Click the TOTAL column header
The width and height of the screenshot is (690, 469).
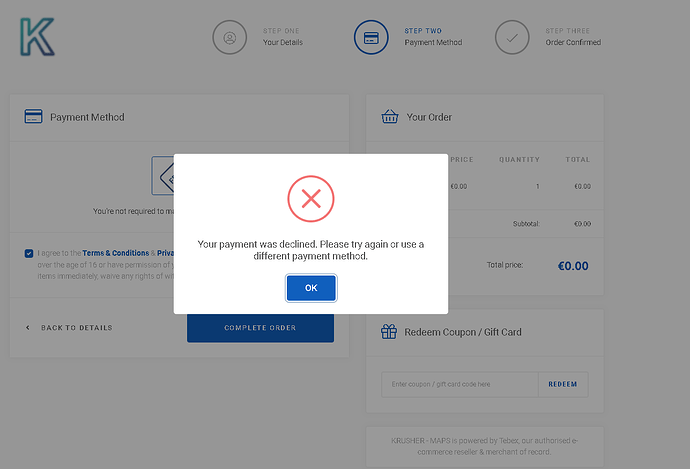pos(578,159)
